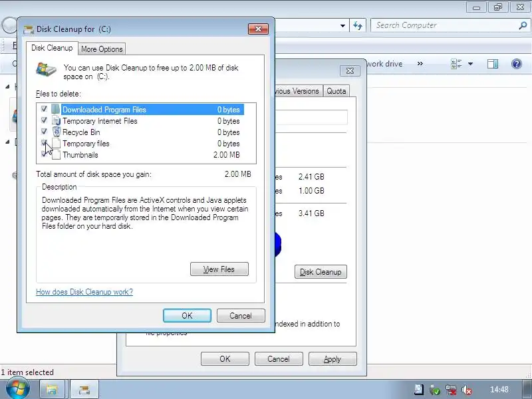Image resolution: width=532 pixels, height=399 pixels.
Task: Toggle the preview pane icon
Action: coord(493,64)
